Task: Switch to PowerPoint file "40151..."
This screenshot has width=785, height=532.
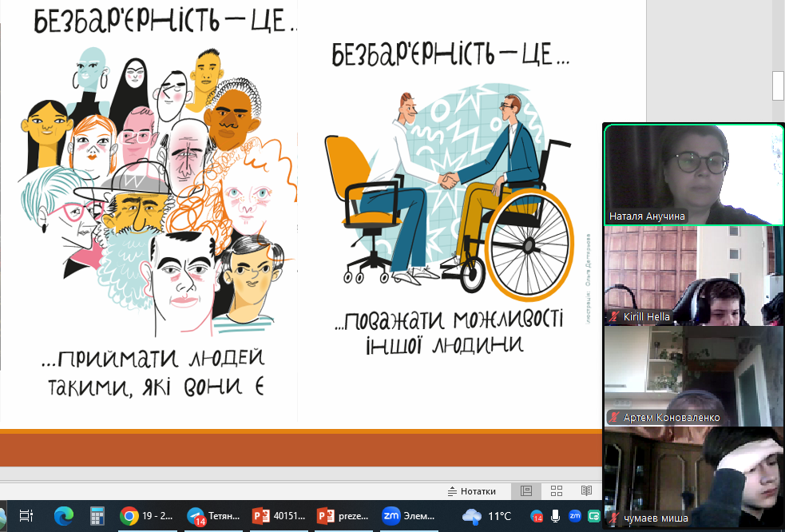Action: 279,515
